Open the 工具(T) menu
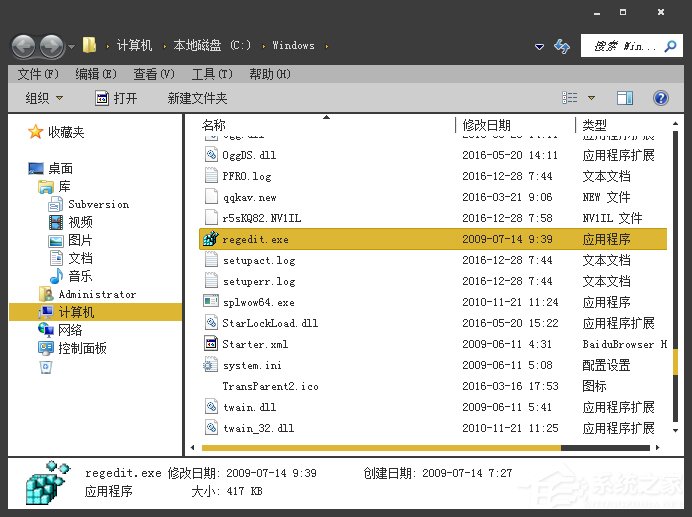 pos(211,74)
